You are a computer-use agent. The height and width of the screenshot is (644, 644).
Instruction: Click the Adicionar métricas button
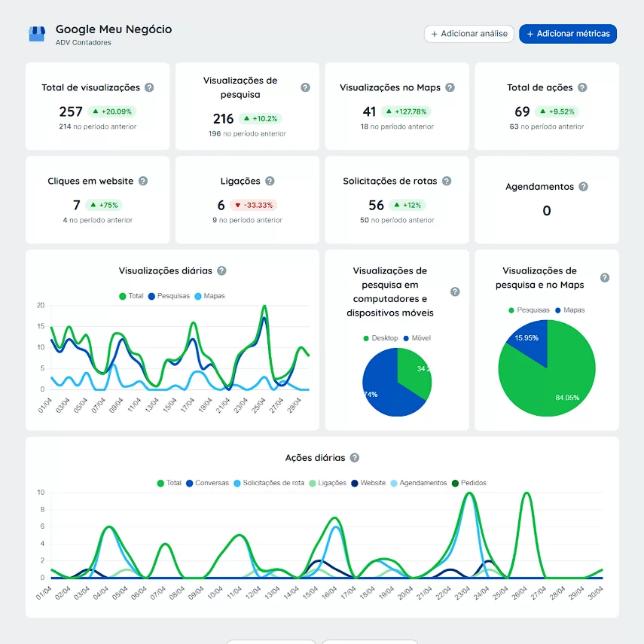(568, 34)
